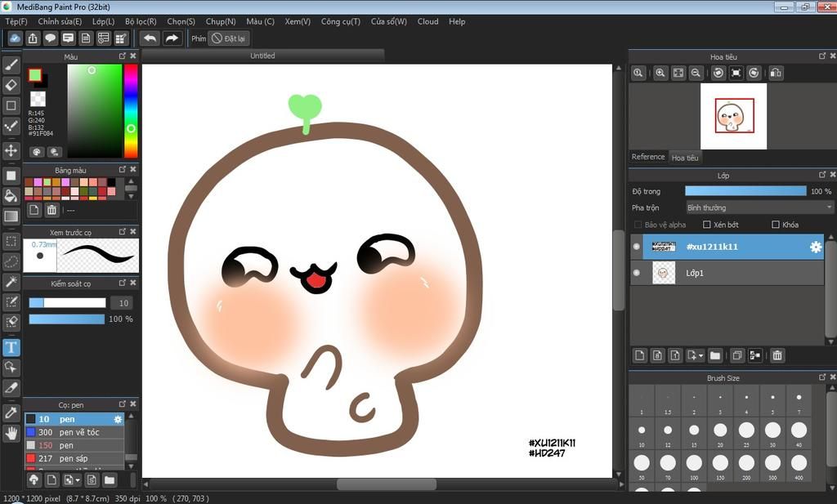Flip the view with the navigator flip icon

776,73
